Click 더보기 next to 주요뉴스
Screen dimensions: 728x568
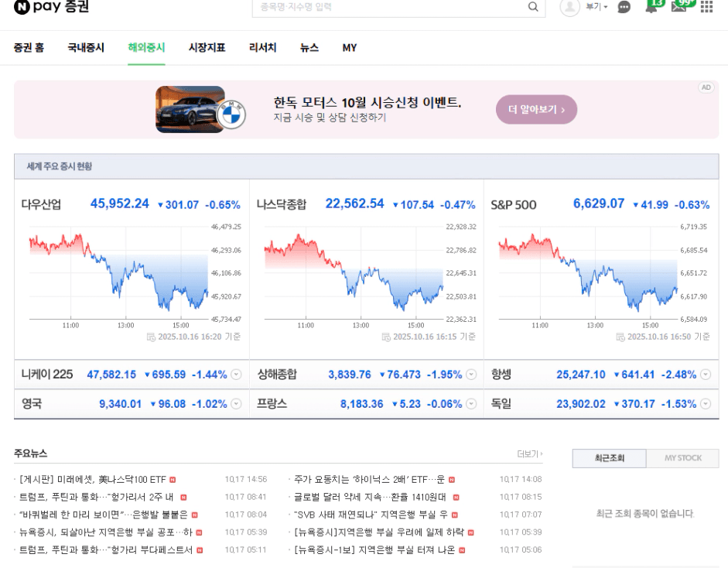(530, 453)
